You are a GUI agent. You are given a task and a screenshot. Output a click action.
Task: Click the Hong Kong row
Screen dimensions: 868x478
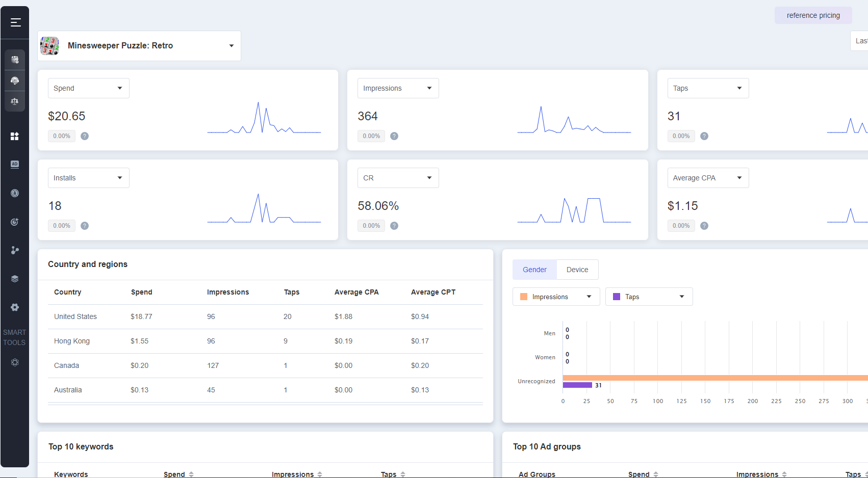pyautogui.click(x=265, y=341)
